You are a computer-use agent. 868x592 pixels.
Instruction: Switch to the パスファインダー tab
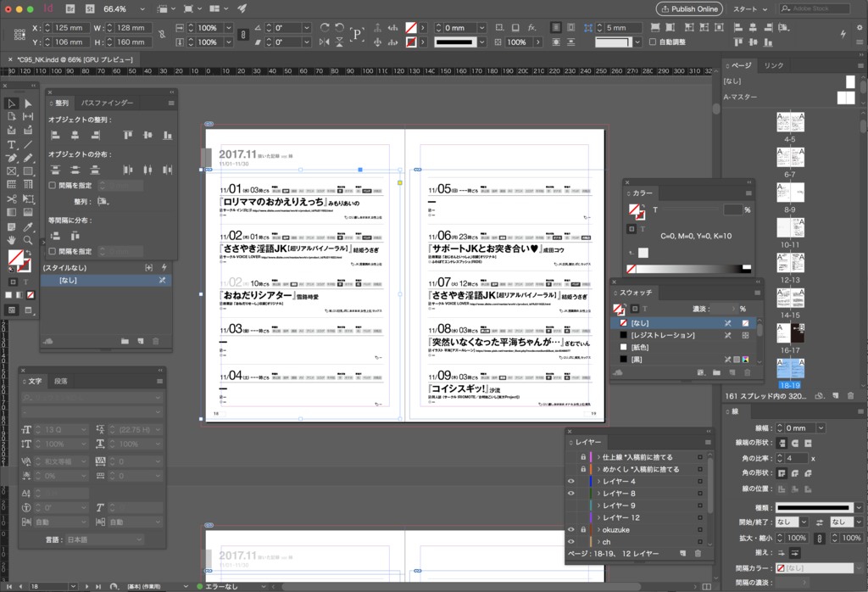107,103
